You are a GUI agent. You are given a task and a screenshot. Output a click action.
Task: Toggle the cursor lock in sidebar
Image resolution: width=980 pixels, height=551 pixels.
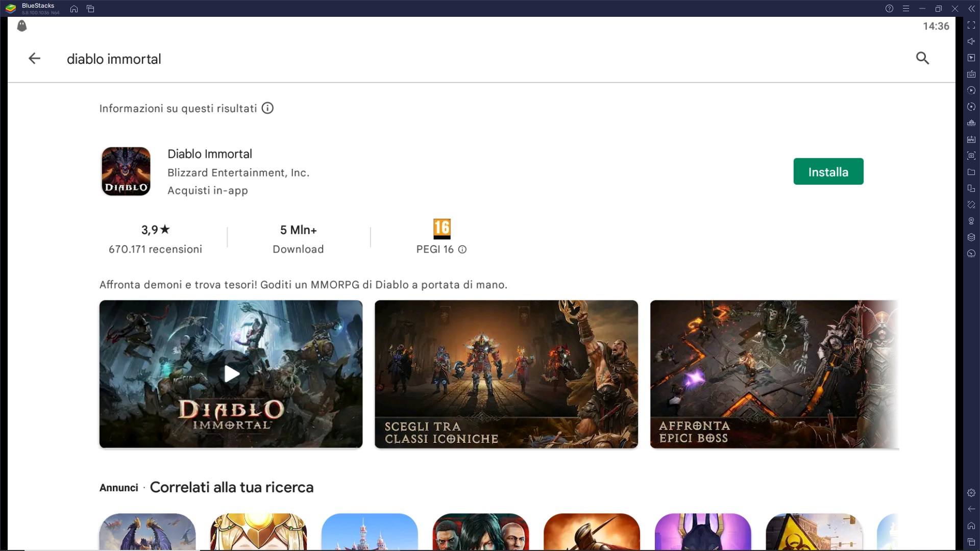971,58
